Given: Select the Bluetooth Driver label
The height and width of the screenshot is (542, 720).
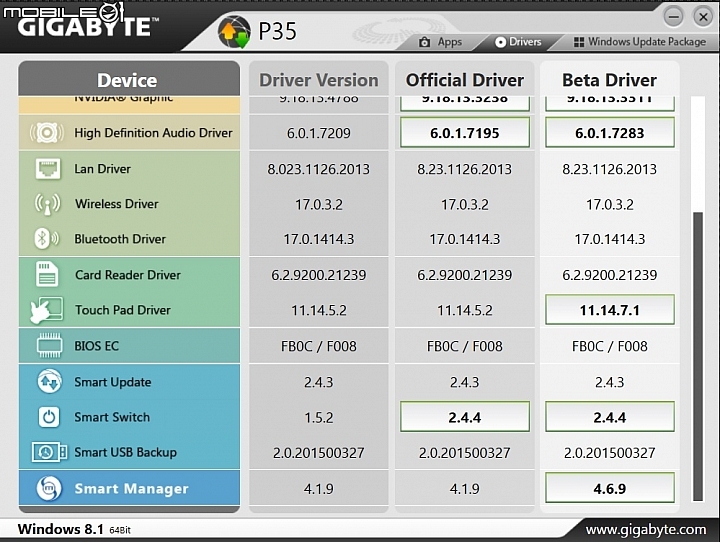Looking at the screenshot, I should coord(120,239).
